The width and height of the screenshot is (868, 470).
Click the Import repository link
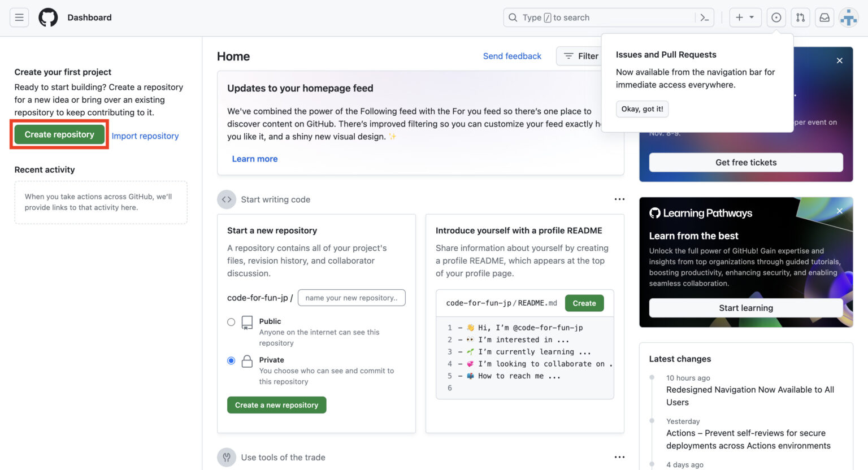point(145,136)
